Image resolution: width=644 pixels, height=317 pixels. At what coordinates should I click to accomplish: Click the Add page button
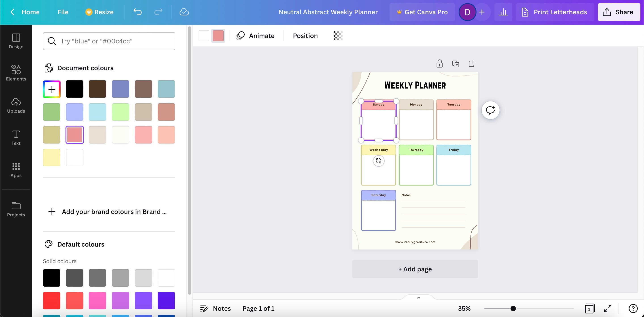pos(415,269)
